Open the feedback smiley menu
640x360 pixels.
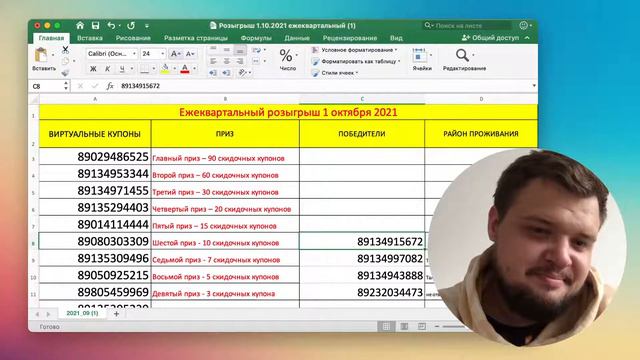(x=525, y=25)
